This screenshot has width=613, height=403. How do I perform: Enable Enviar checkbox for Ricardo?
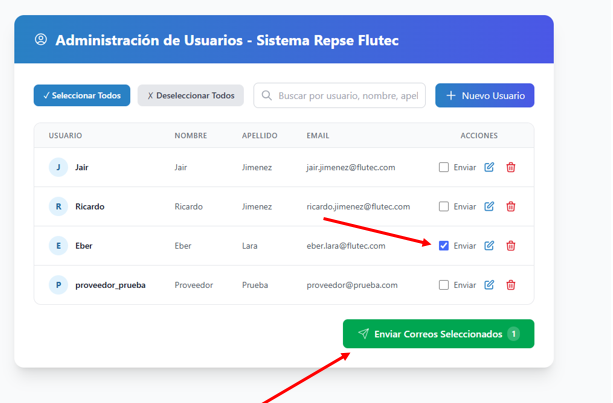pyautogui.click(x=443, y=206)
